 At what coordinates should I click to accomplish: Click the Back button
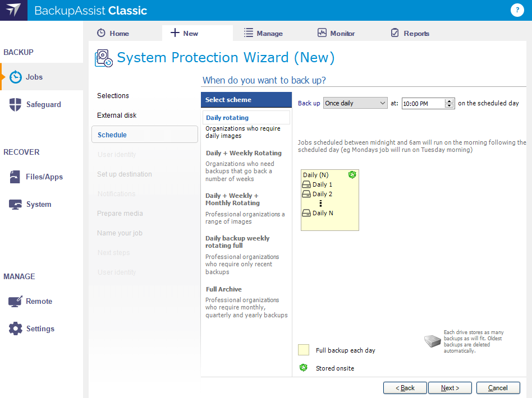(x=405, y=388)
